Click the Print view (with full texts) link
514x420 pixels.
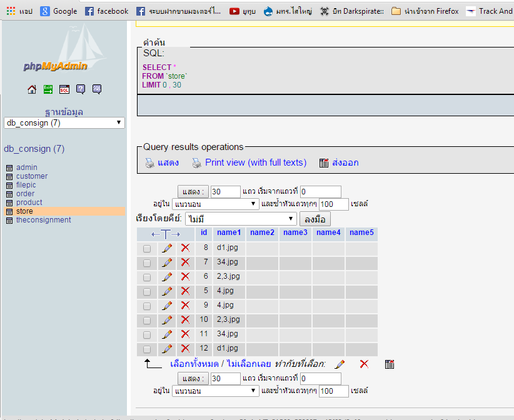point(255,162)
